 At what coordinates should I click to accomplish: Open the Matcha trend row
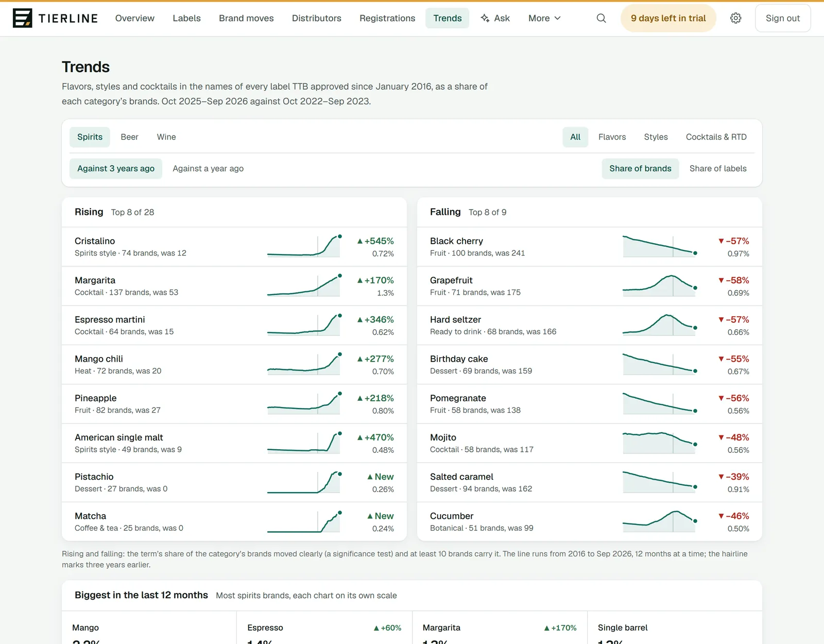pyautogui.click(x=234, y=521)
